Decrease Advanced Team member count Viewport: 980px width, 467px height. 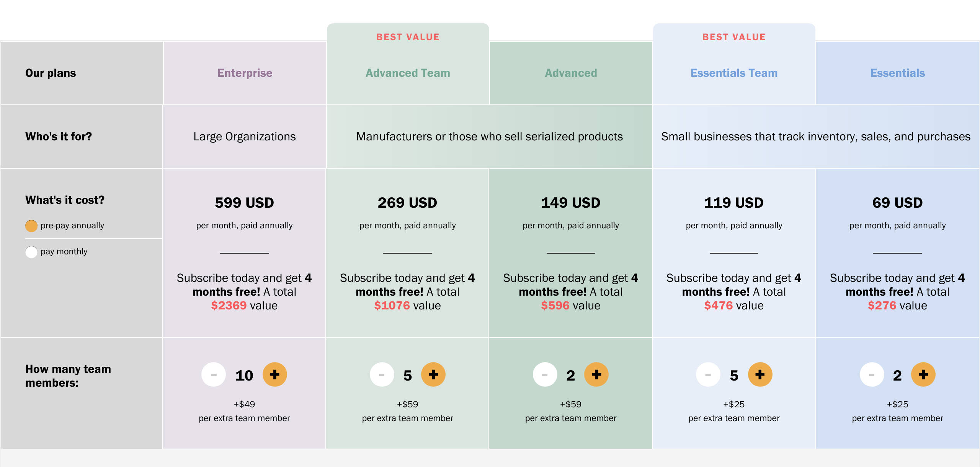click(381, 375)
